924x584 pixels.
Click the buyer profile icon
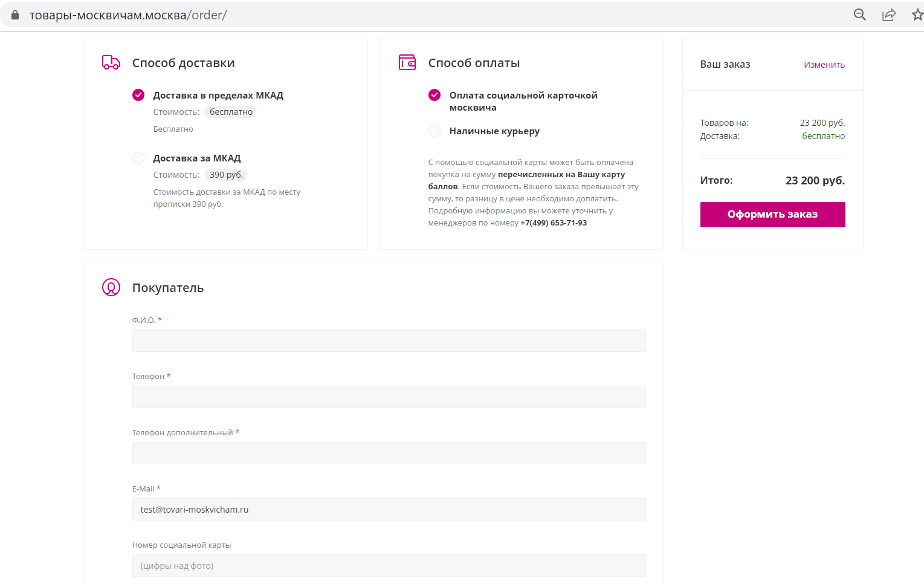(x=111, y=287)
